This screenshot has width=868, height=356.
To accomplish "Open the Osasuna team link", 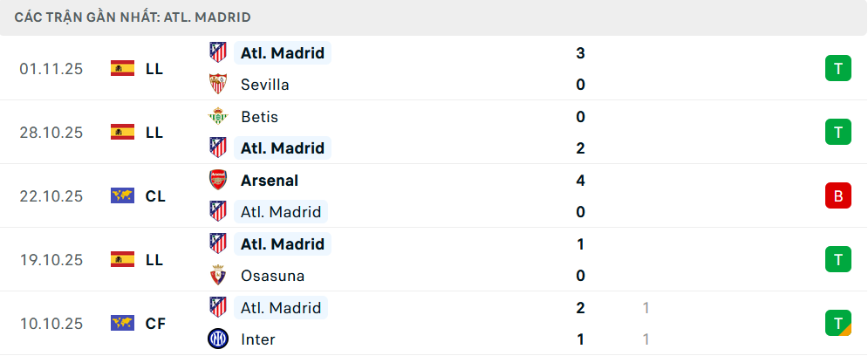I will [272, 276].
